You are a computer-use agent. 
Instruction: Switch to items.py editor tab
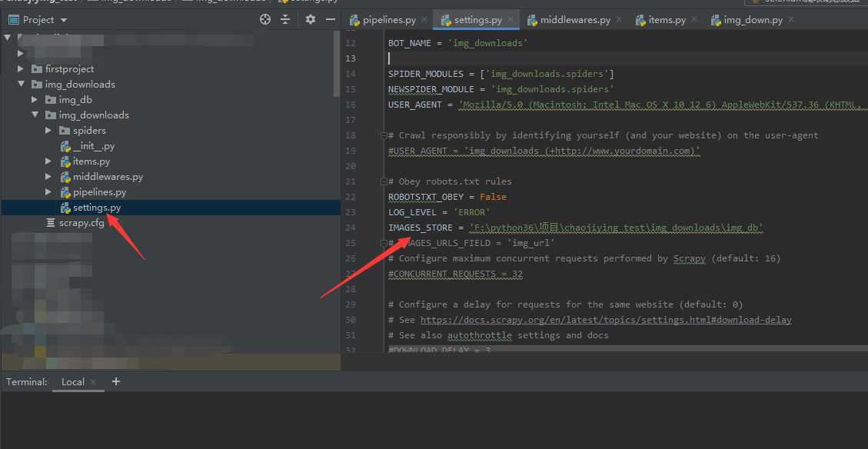click(x=667, y=20)
